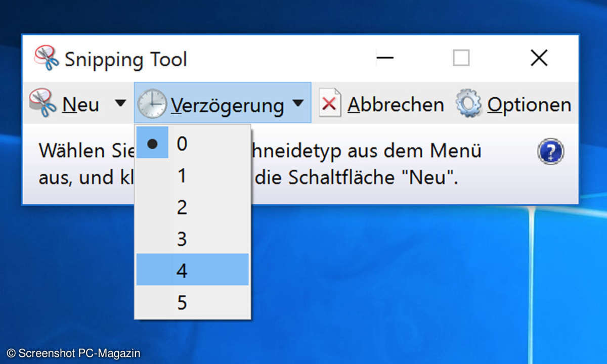Click the Verzögerung label
The width and height of the screenshot is (607, 364).
click(x=227, y=106)
